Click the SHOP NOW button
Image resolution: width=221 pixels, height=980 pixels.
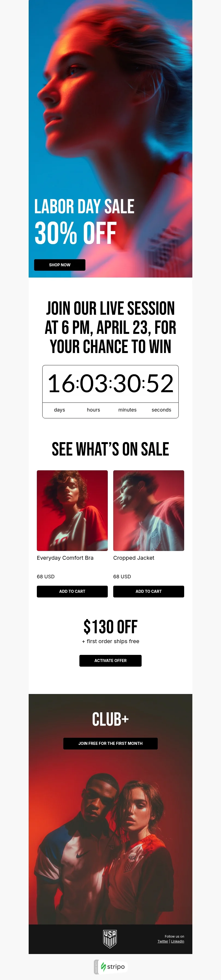coord(60,265)
